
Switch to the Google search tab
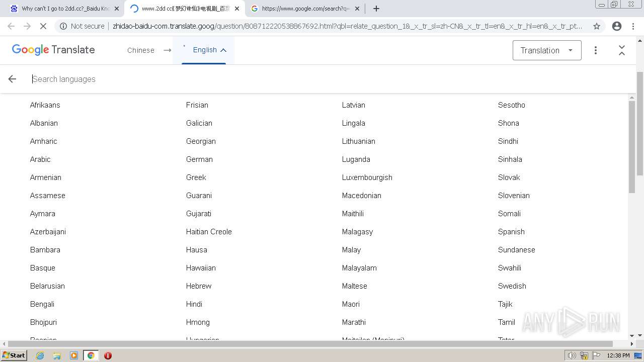tap(305, 9)
